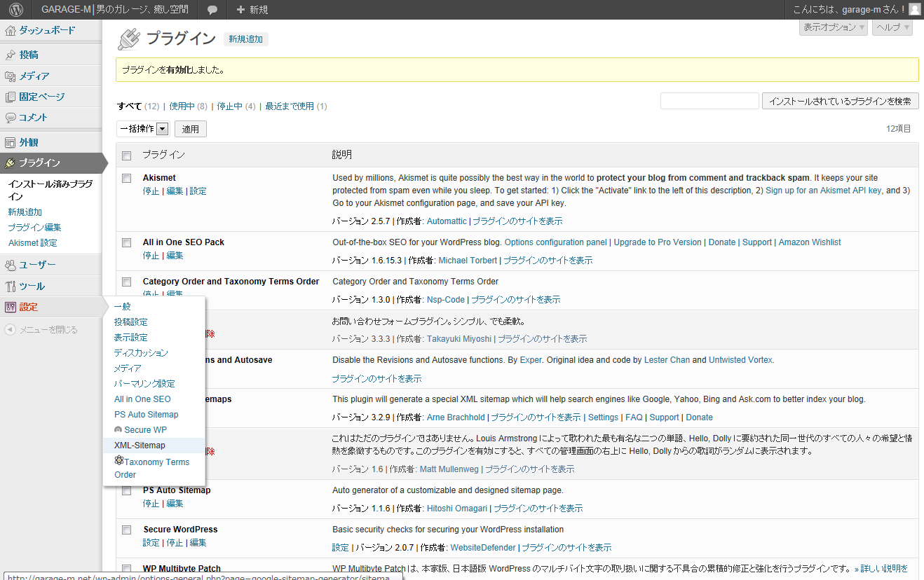924x580 pixels.
Task: Open XML-Sitemap from the settings flyout
Action: tap(140, 446)
